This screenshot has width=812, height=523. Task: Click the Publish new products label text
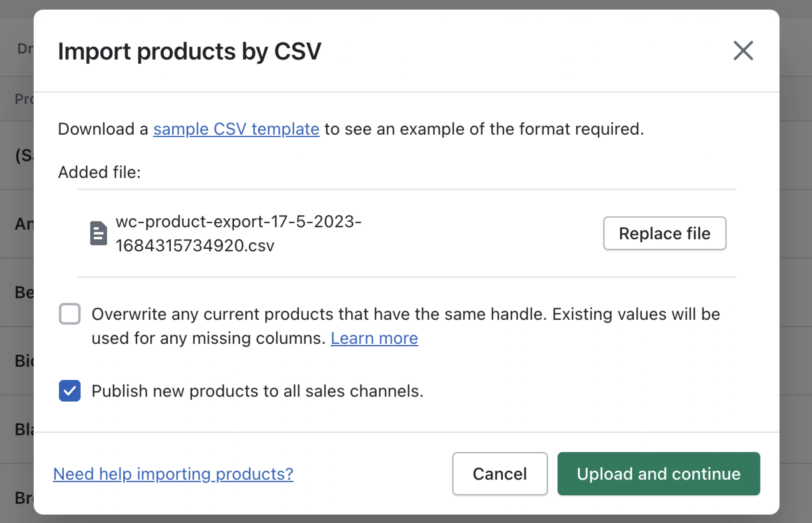coord(257,391)
